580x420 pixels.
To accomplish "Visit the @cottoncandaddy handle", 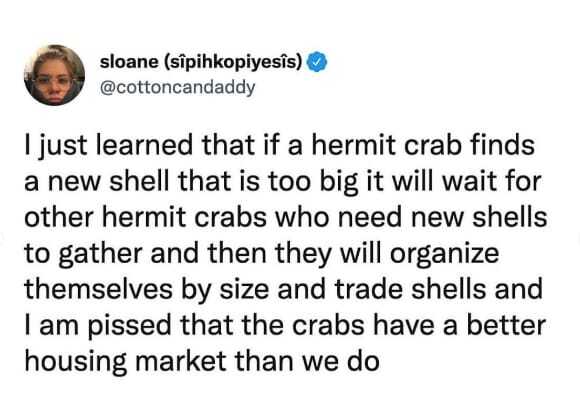I will 178,87.
